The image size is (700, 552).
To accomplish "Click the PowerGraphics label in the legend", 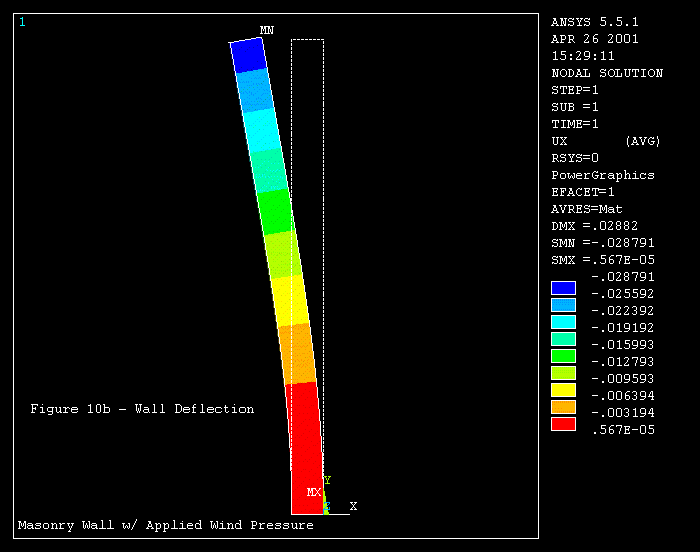I will (x=603, y=175).
